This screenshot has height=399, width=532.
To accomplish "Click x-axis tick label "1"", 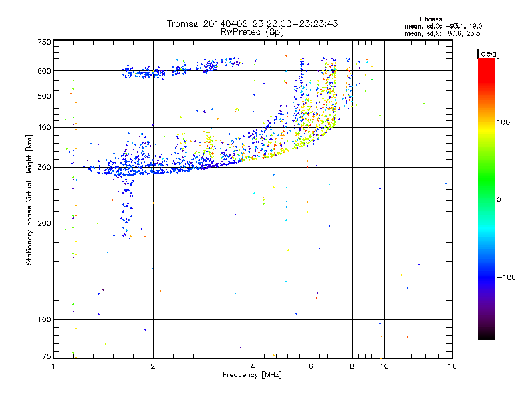I will coord(53,366).
